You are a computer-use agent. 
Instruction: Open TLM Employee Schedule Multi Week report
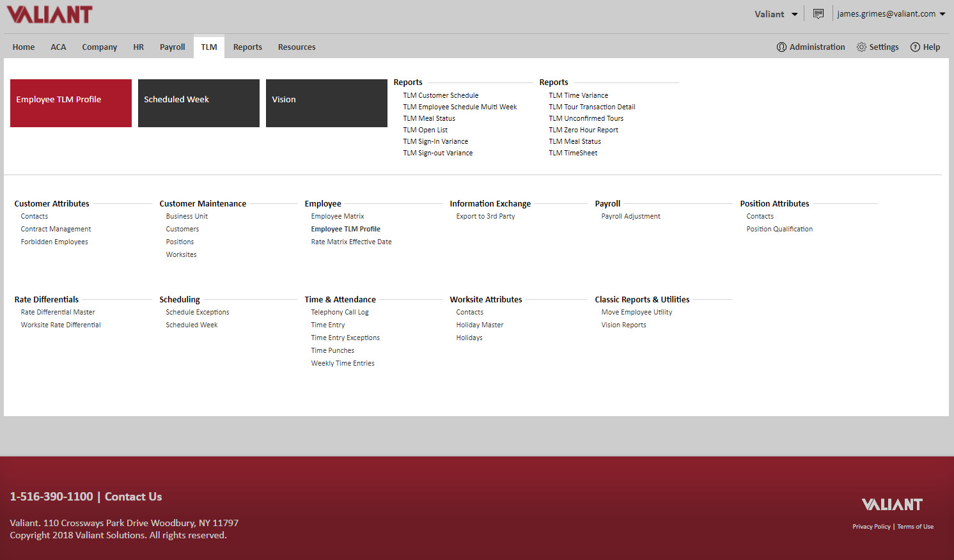pyautogui.click(x=460, y=107)
